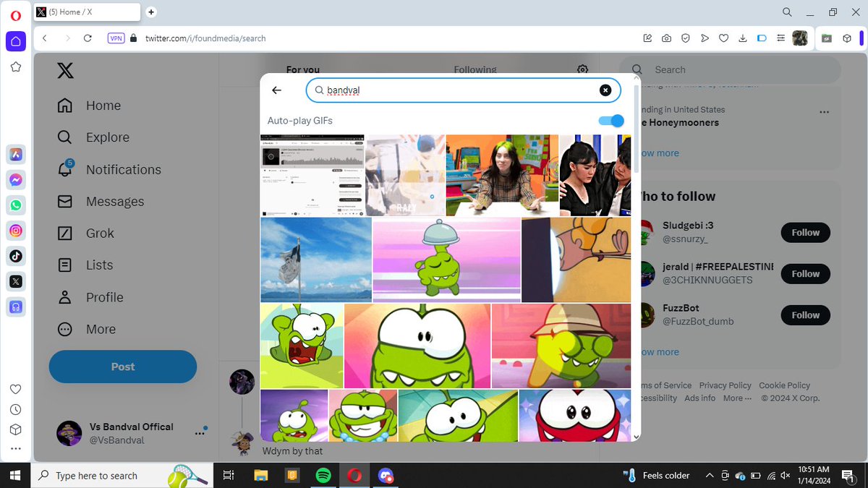Reload the current page

(88, 38)
